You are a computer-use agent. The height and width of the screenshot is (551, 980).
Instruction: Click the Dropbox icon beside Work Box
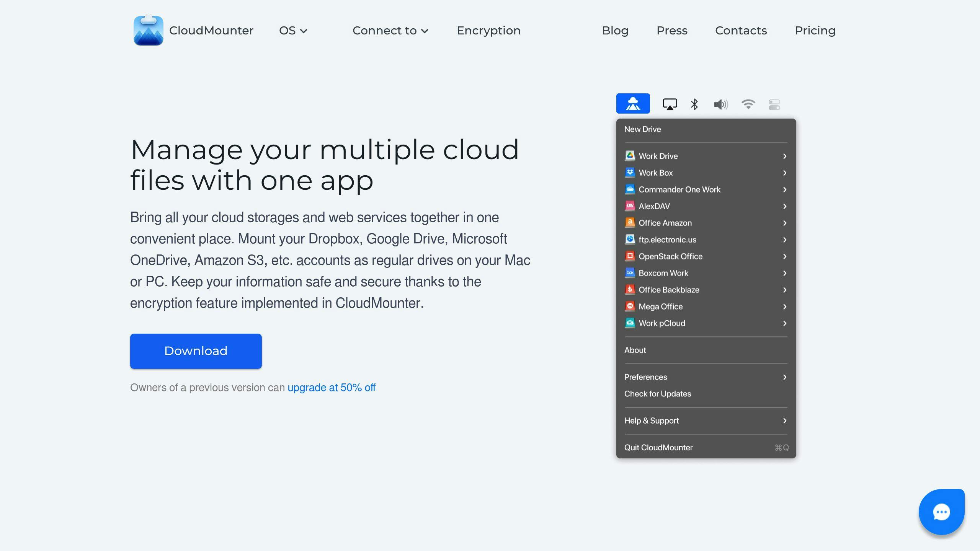630,173
